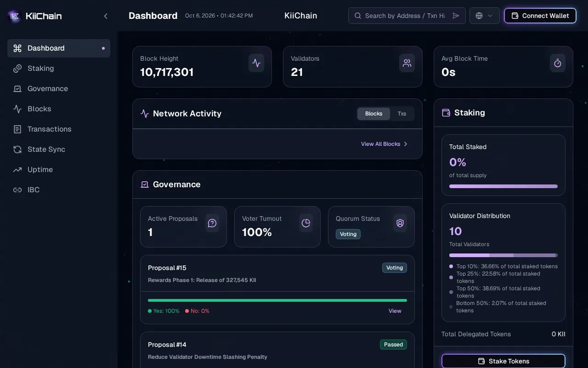Click the Voting badge under Quorum Status
The image size is (588, 368).
[x=348, y=234]
